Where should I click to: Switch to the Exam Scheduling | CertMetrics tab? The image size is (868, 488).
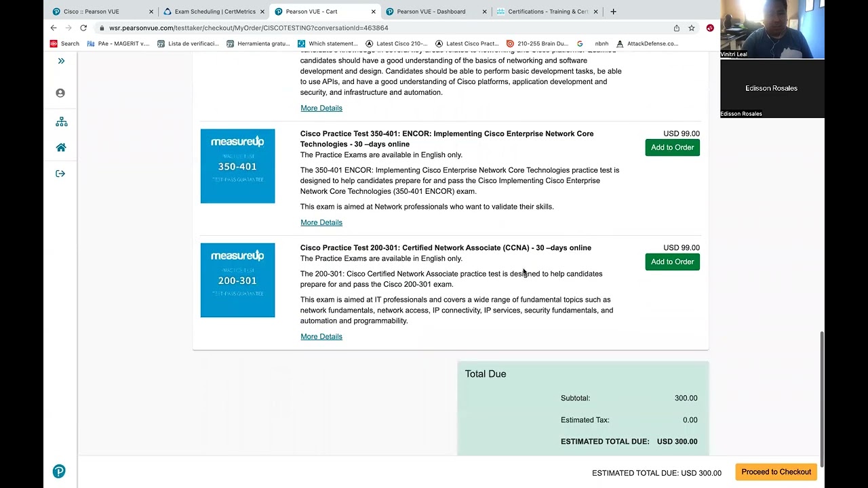[214, 12]
